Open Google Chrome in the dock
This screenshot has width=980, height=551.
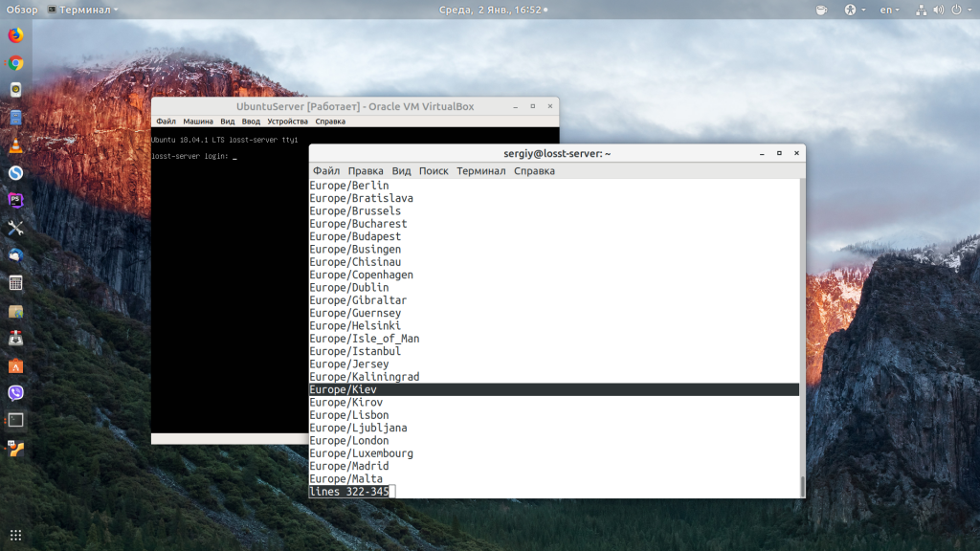click(15, 63)
